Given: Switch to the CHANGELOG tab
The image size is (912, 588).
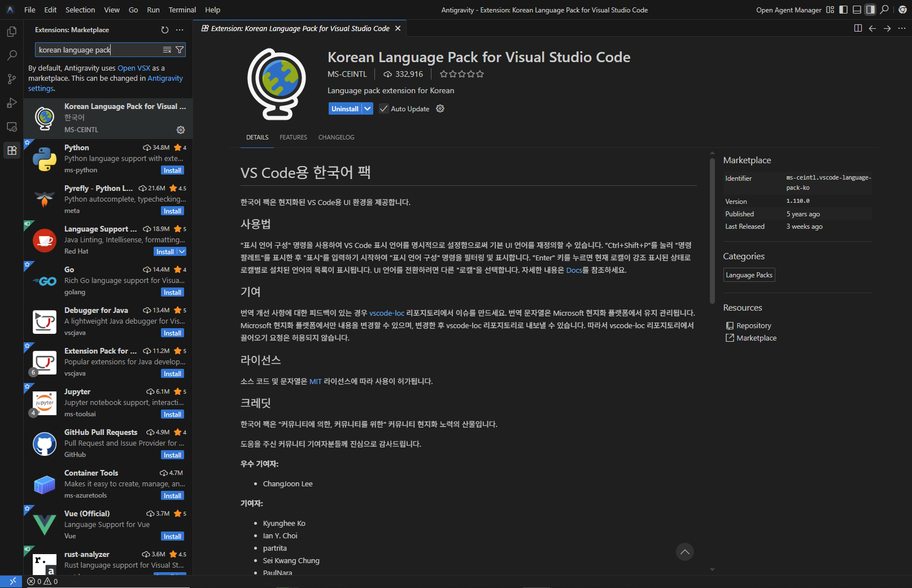Looking at the screenshot, I should pos(337,137).
